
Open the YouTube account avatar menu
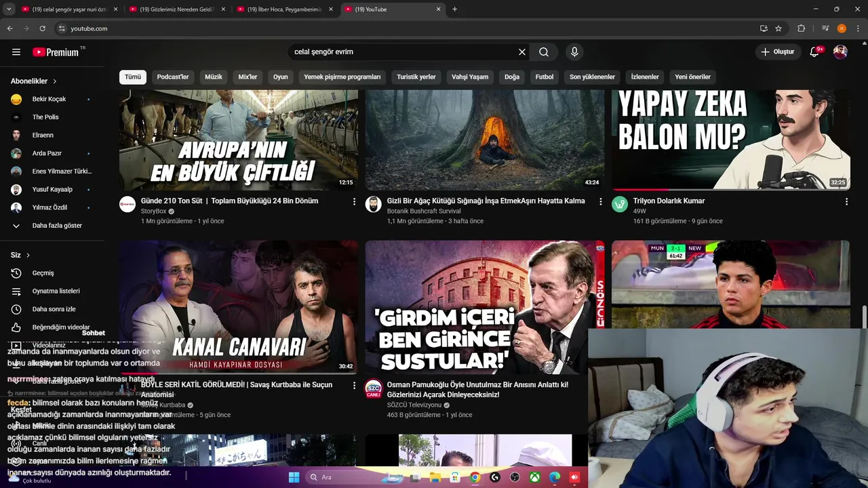(x=840, y=52)
